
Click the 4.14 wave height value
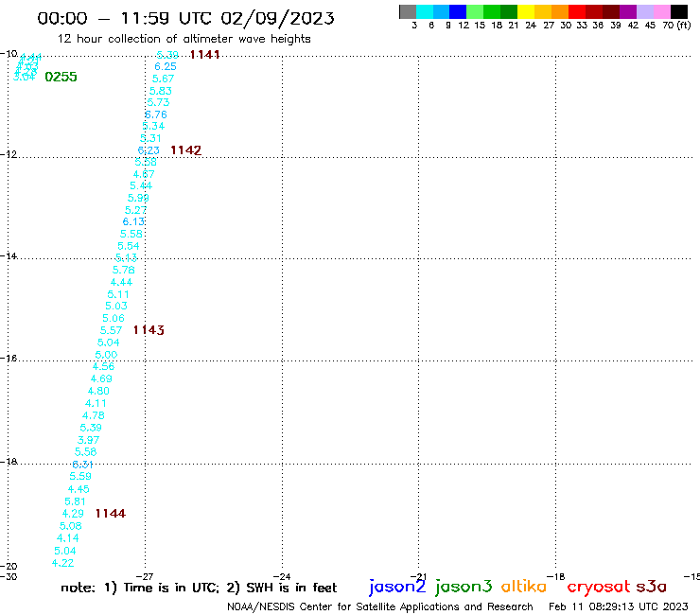click(67, 538)
